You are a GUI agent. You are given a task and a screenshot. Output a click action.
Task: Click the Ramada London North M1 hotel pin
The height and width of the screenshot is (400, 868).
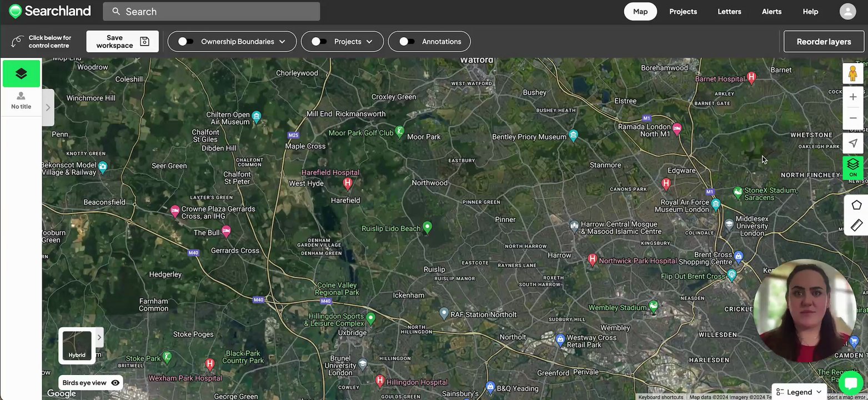click(677, 128)
